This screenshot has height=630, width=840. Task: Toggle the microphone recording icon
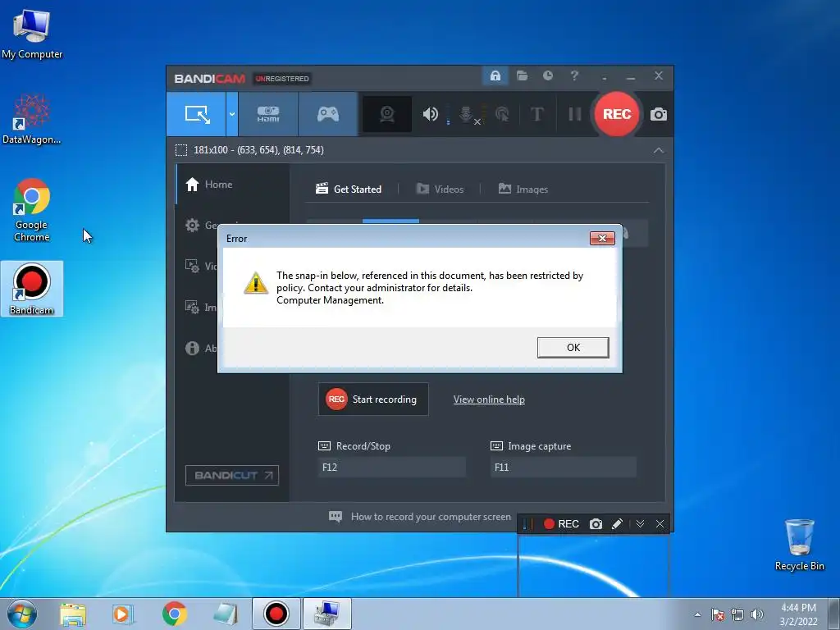[466, 114]
